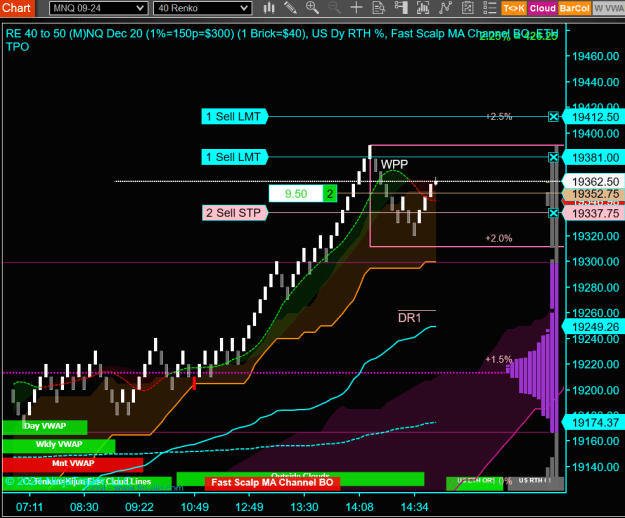Open the bar type (candlestick) icon
625x518 pixels.
coord(269,8)
